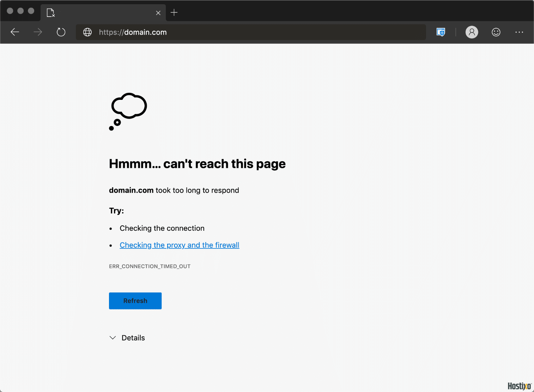Send feedback using the smiley face icon
This screenshot has width=534, height=392.
point(496,32)
